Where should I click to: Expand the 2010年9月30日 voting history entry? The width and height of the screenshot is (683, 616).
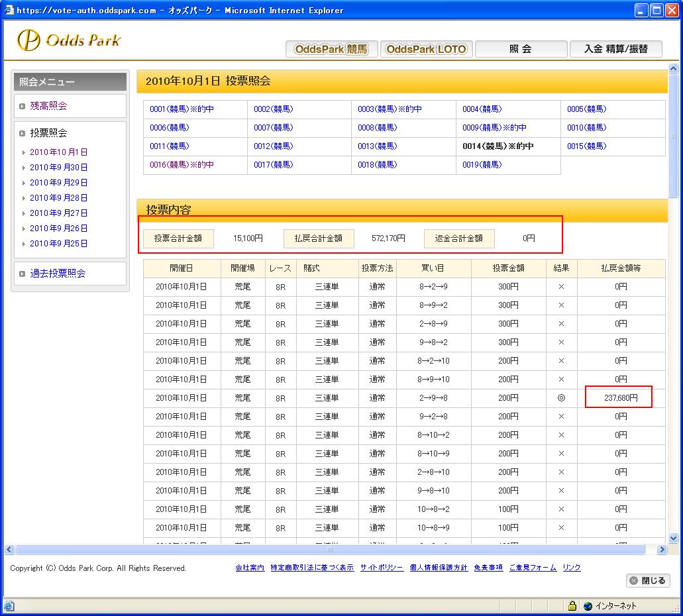58,168
